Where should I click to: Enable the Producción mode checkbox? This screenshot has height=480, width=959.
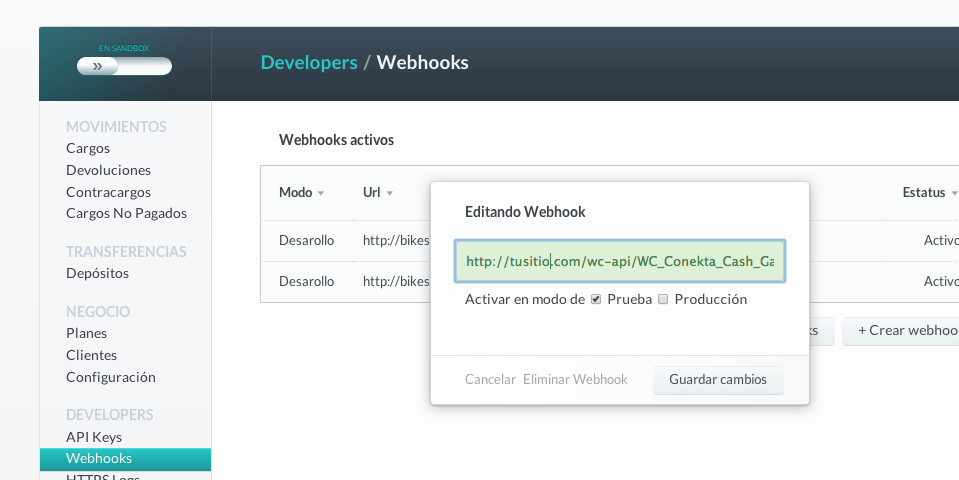663,300
